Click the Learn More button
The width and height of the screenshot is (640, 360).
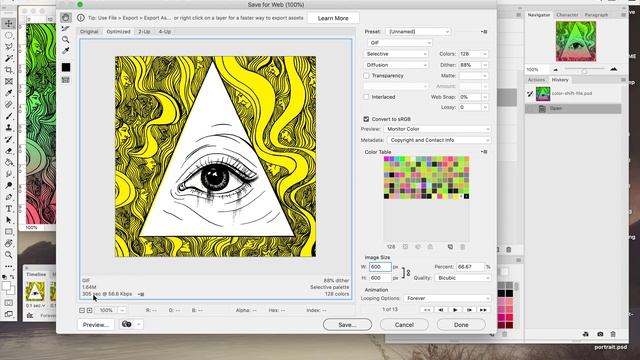point(333,18)
